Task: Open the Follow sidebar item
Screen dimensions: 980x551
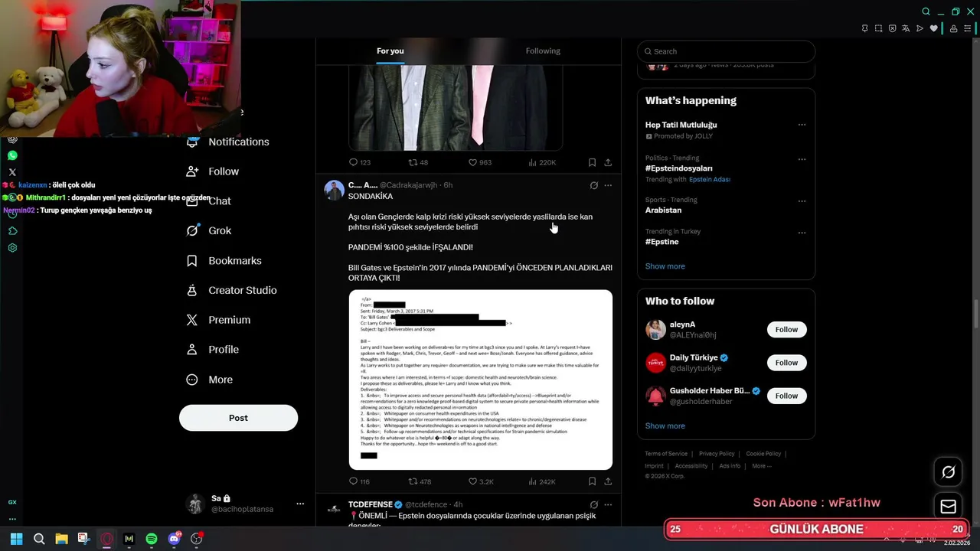Action: 213,171
